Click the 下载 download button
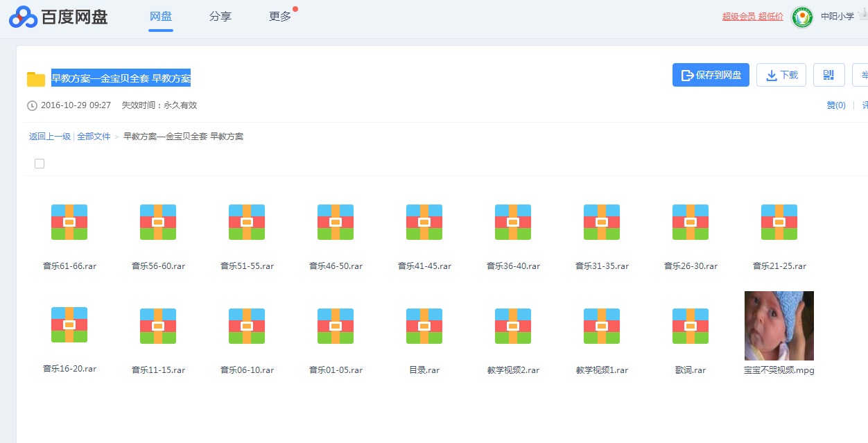This screenshot has width=868, height=443. pos(781,74)
